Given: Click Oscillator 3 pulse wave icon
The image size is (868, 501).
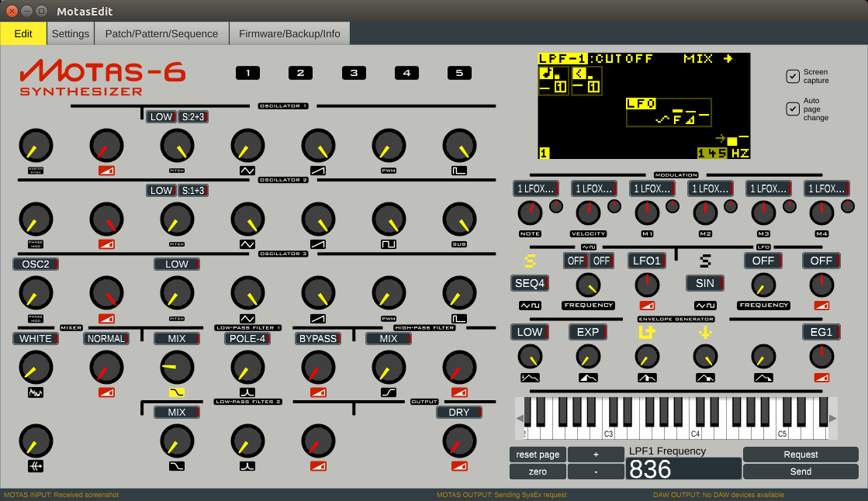Looking at the screenshot, I should point(459,318).
